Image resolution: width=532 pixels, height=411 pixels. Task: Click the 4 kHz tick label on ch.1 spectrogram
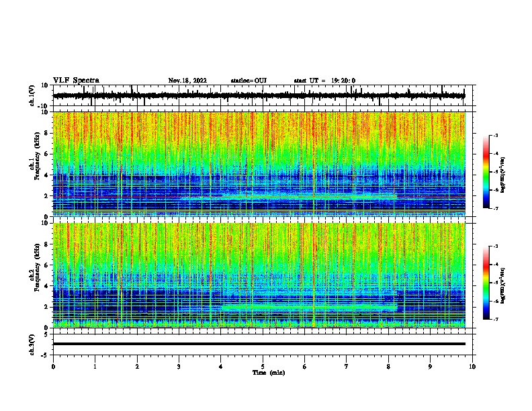click(x=46, y=175)
